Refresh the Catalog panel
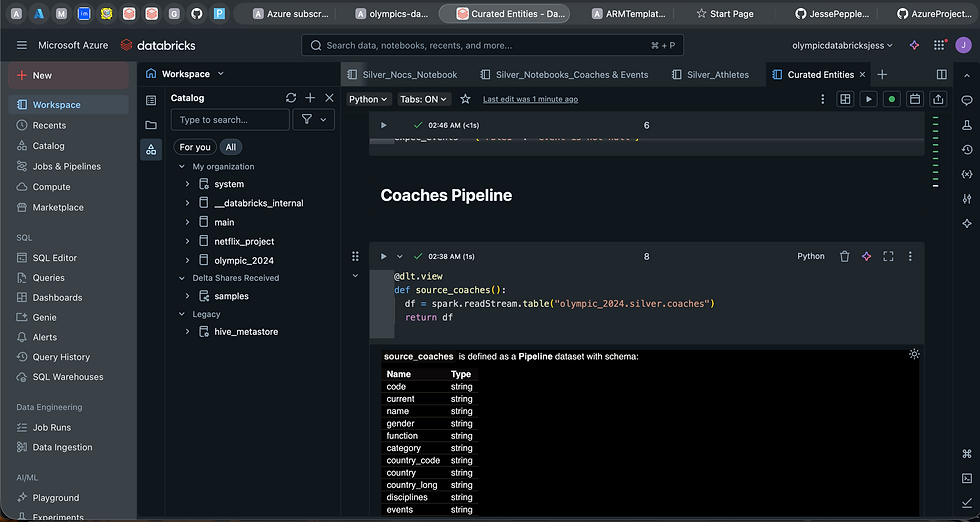Screen dimensions: 980x522 tap(291, 98)
